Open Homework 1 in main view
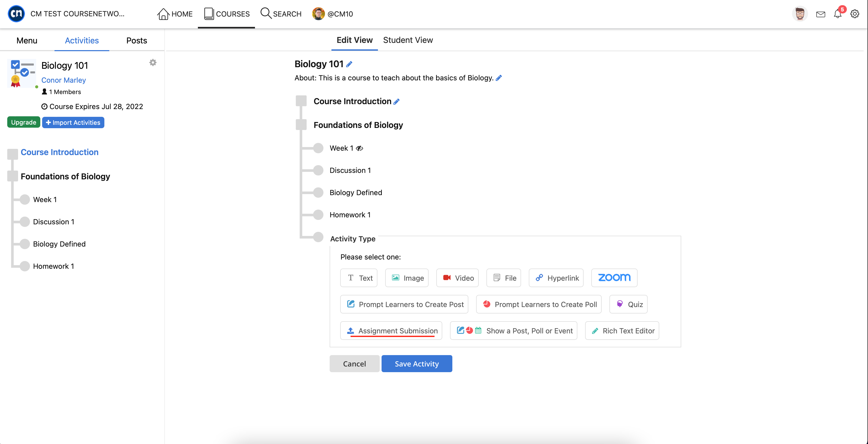The image size is (868, 444). [350, 215]
